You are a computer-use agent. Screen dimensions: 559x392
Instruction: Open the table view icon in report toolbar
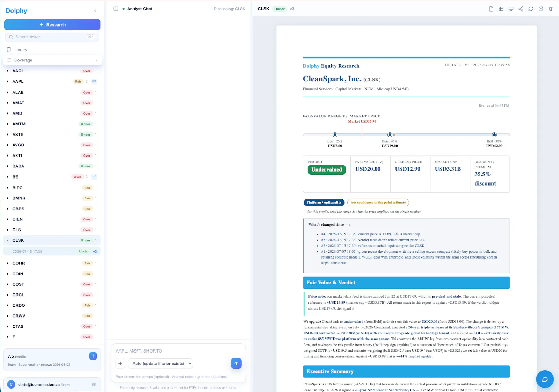pyautogui.click(x=501, y=9)
